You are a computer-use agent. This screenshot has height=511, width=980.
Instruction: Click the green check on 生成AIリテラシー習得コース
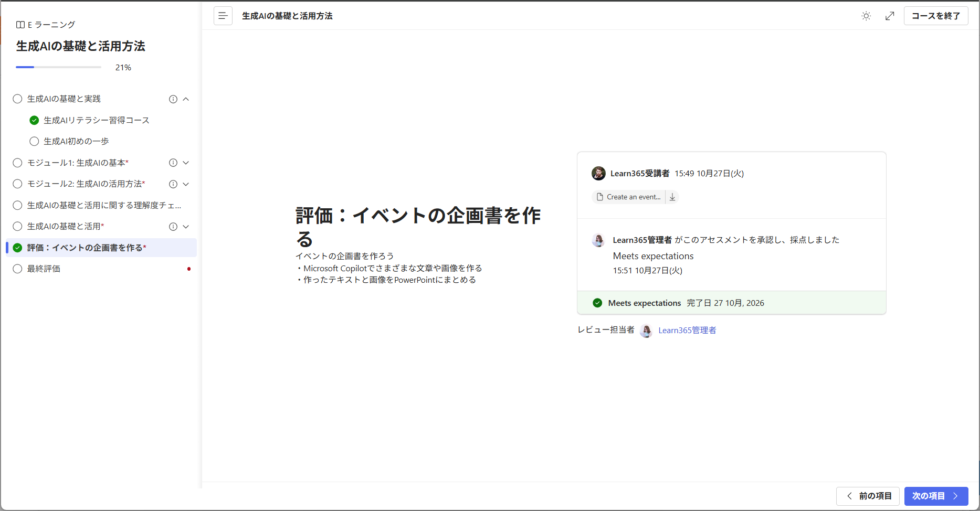pos(34,120)
